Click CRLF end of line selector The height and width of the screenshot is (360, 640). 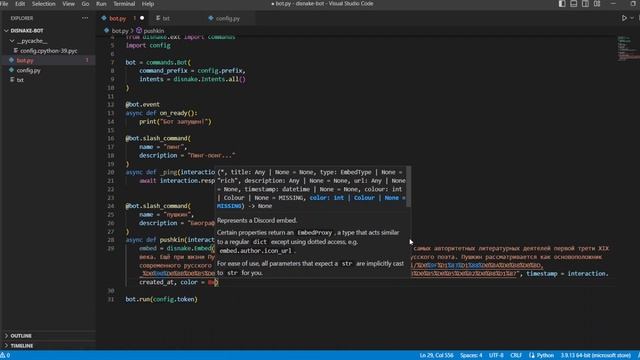(516, 356)
